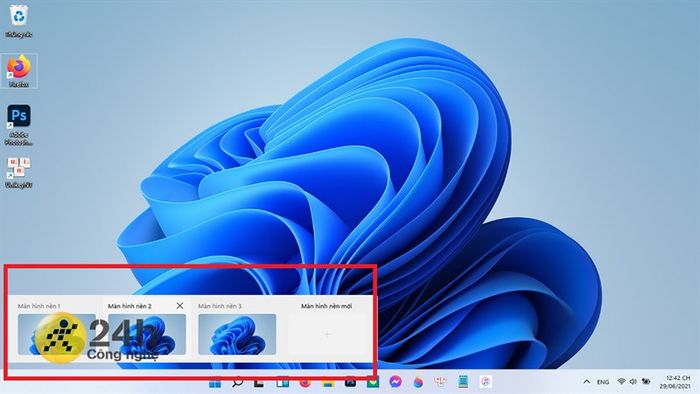Add new desktop via Màn hình nền mới

327,334
